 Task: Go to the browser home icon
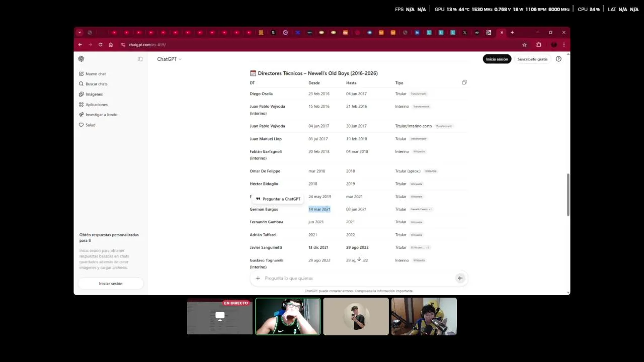pos(111,45)
